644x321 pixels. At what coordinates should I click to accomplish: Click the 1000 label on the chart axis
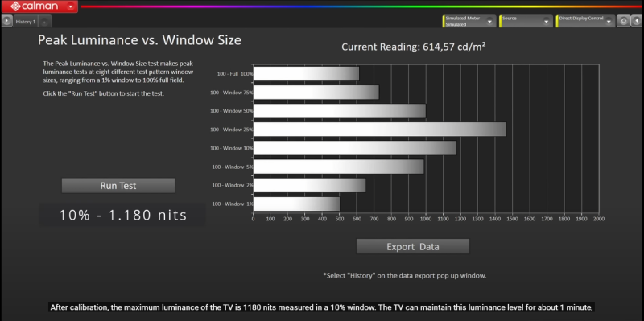(x=426, y=219)
